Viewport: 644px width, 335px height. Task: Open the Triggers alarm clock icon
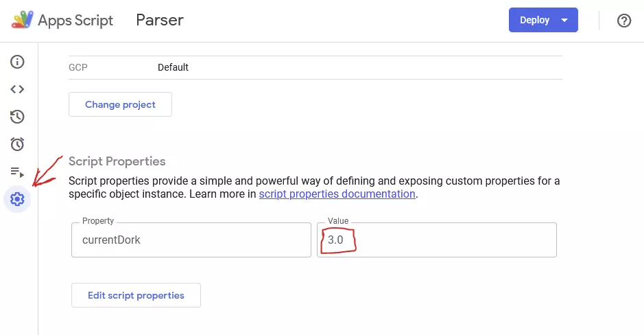(17, 144)
